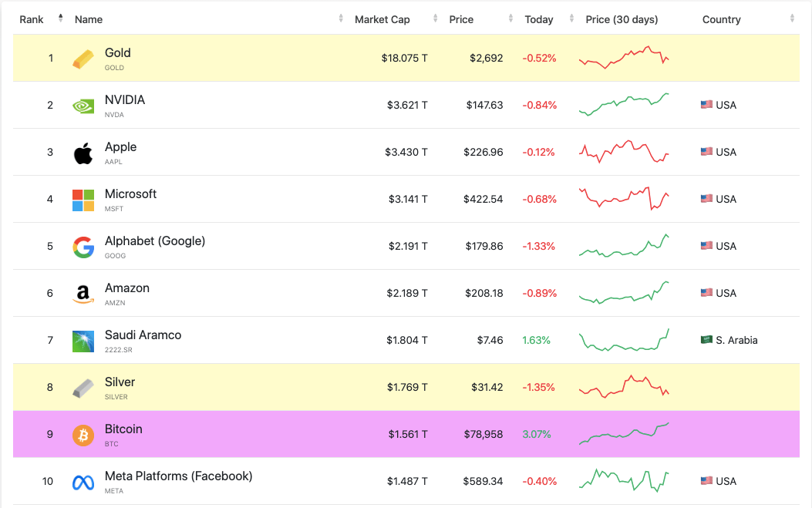Image resolution: width=812 pixels, height=508 pixels.
Task: Click Gold market cap $18.075 T
Action: tap(404, 58)
